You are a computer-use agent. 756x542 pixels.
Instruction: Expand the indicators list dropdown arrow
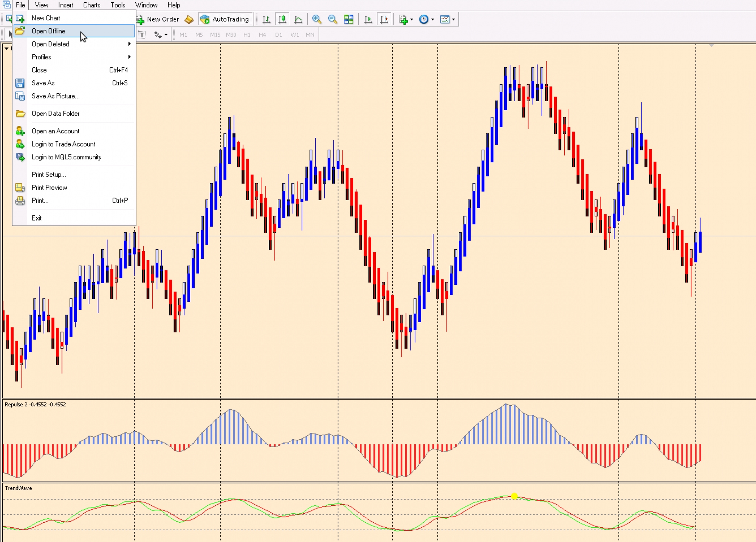pyautogui.click(x=412, y=20)
